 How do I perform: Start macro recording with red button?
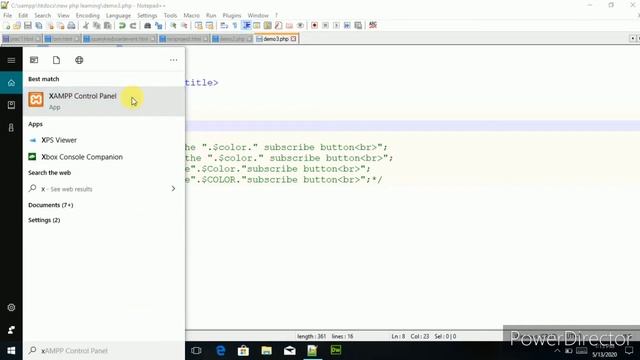(314, 25)
